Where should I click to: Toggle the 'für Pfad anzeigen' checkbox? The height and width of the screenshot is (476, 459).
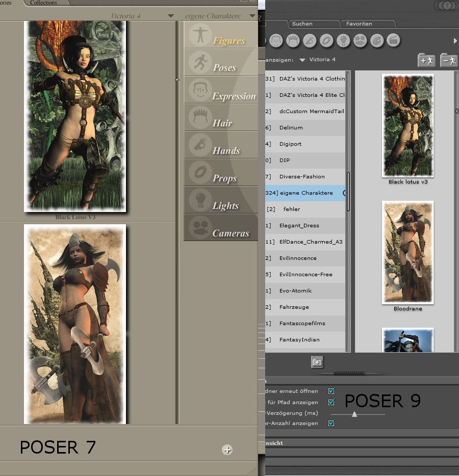tap(331, 403)
